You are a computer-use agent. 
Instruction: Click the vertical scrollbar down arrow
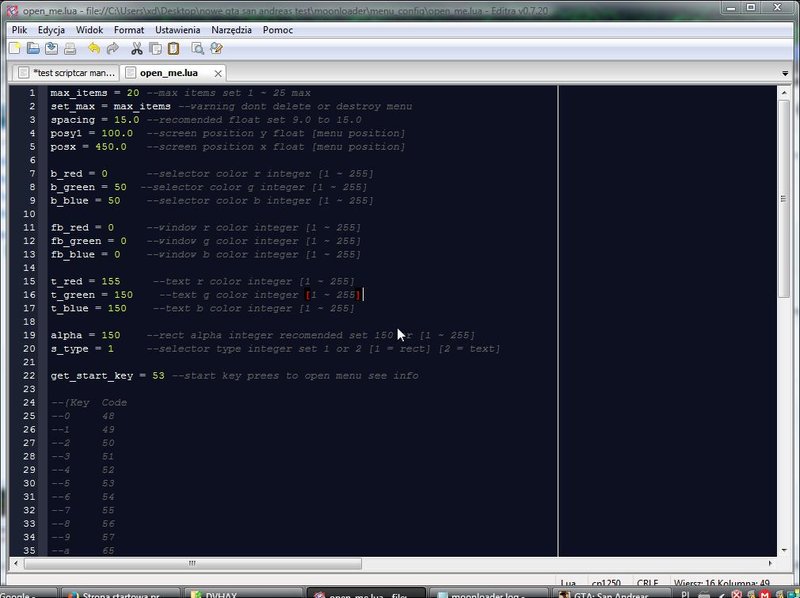tap(784, 551)
